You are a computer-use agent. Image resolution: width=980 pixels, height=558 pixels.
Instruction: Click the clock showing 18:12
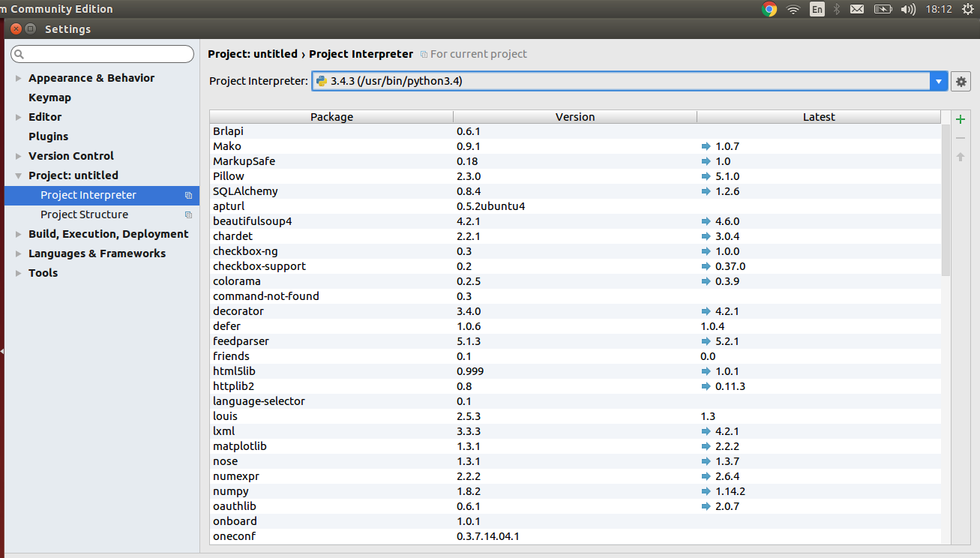[x=939, y=9]
